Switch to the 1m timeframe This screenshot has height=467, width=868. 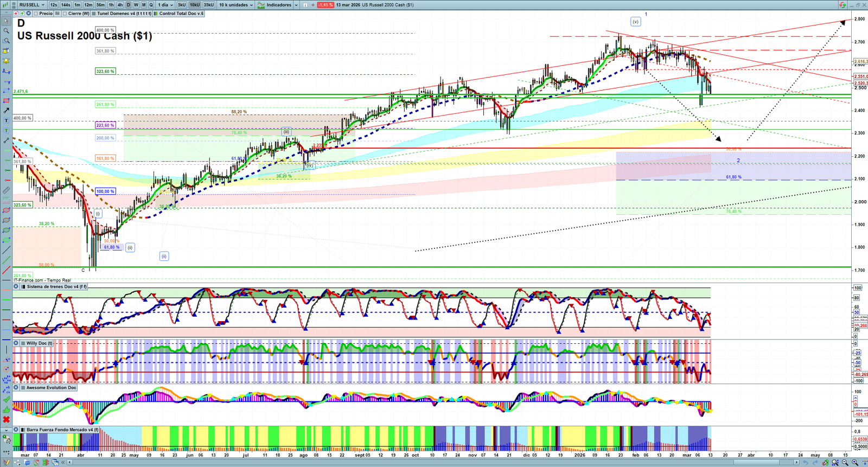coord(77,5)
